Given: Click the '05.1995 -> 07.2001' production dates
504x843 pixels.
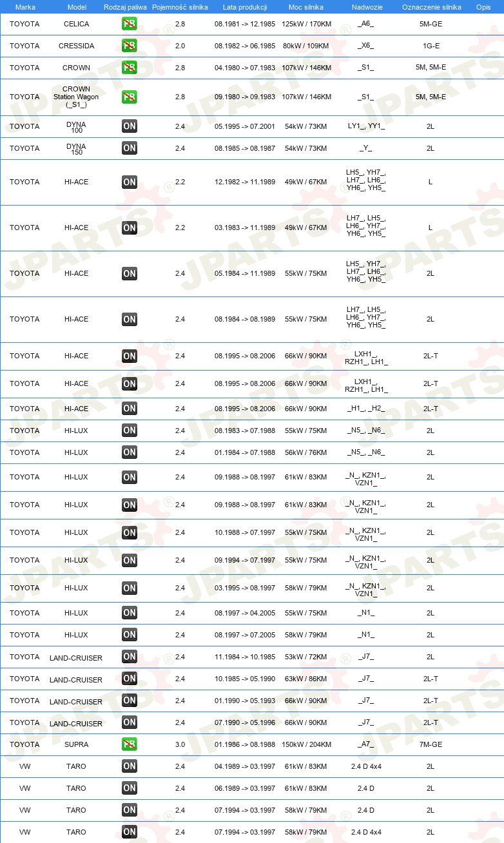Looking at the screenshot, I should tap(245, 126).
